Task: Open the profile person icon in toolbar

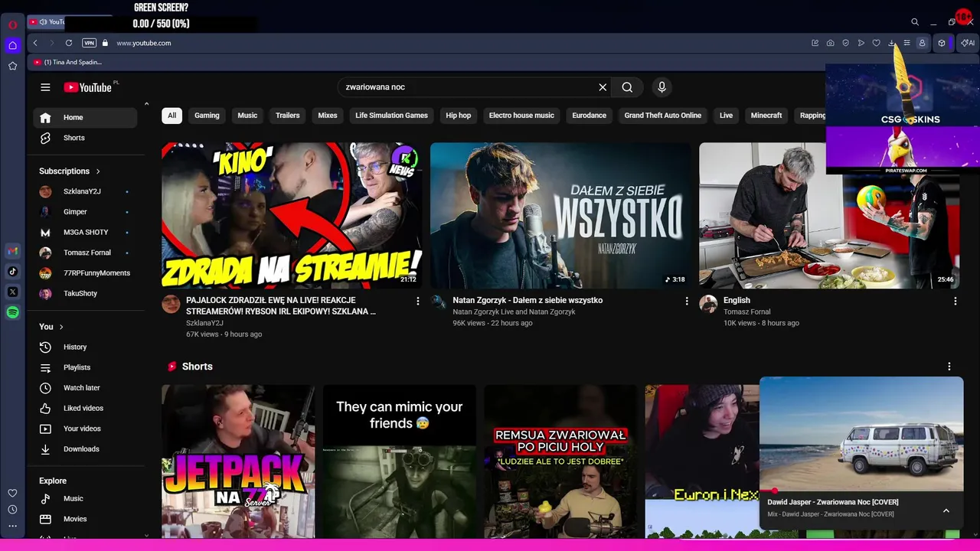Action: point(922,43)
